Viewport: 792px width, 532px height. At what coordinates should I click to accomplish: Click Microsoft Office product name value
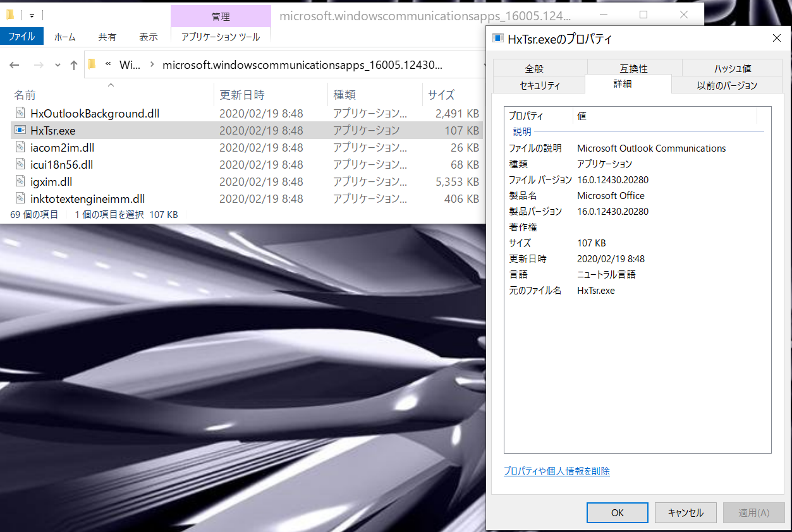(x=611, y=196)
